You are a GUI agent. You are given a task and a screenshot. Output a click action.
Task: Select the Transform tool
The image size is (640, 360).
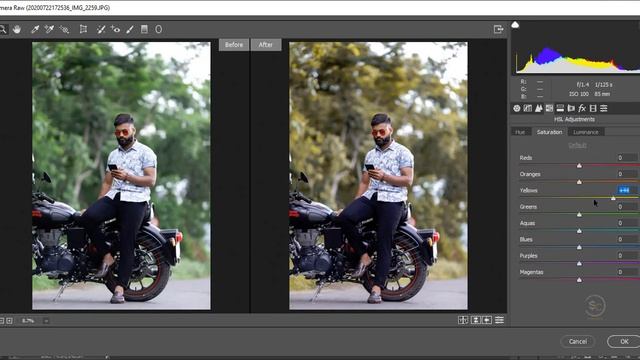[83, 29]
